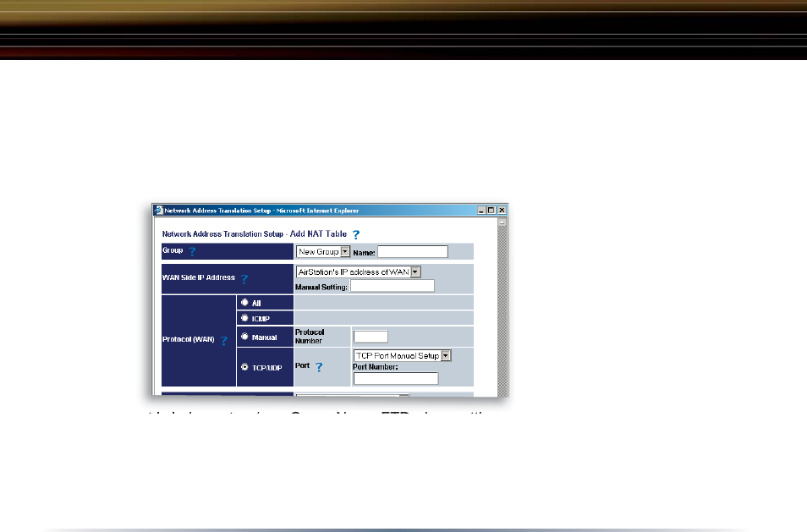Viewport: 807px width, 532px height.
Task: Minimize the Internet Explorer window
Action: [x=481, y=211]
